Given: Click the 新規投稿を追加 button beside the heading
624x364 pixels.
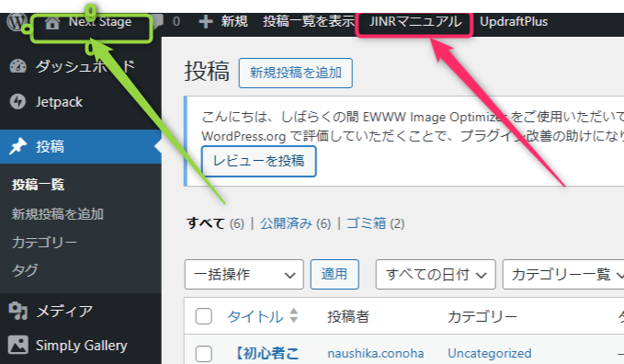Looking at the screenshot, I should pos(296,73).
